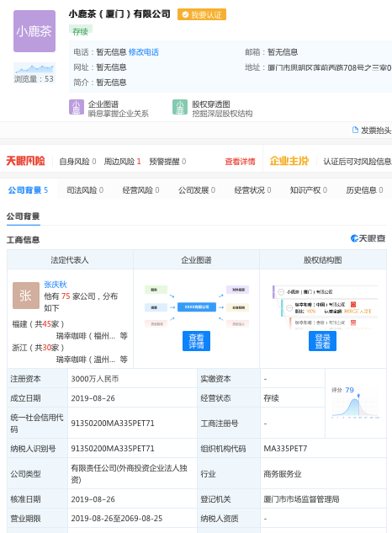The width and height of the screenshot is (392, 533).
Task: Click the 存续 status tag under company name
Action: pos(81,32)
